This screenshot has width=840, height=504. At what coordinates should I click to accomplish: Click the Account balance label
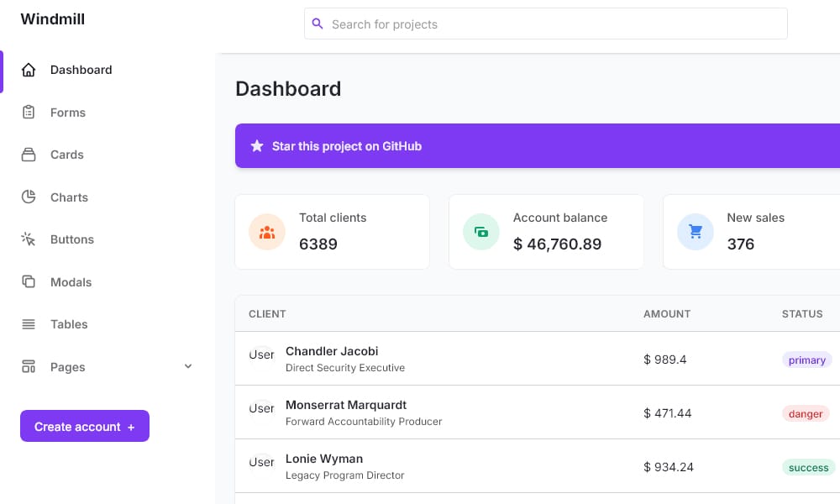pos(560,218)
